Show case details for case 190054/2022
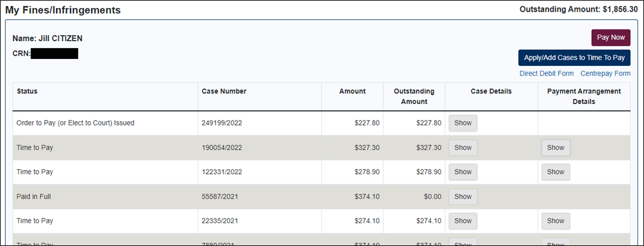644x246 pixels. click(x=463, y=148)
